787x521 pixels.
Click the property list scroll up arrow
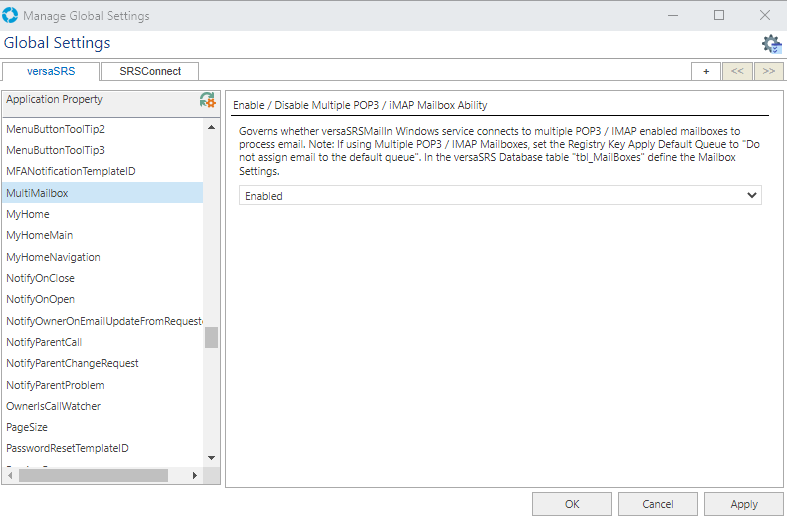211,127
